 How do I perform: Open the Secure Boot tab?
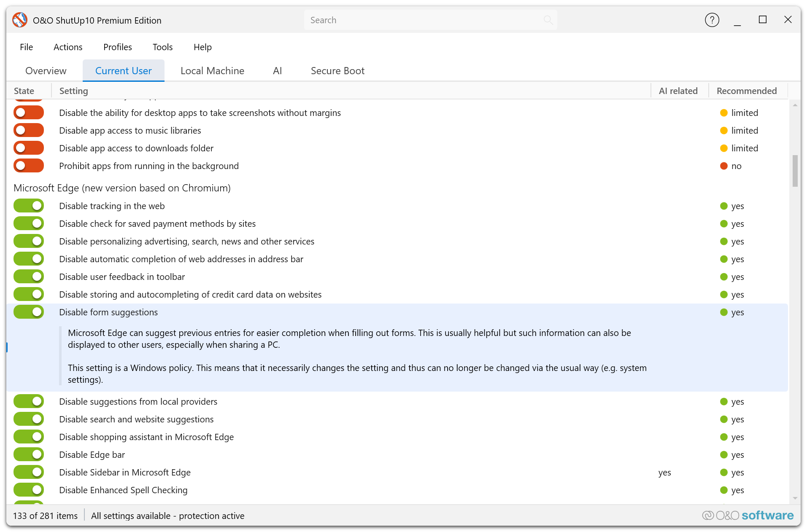pyautogui.click(x=337, y=71)
